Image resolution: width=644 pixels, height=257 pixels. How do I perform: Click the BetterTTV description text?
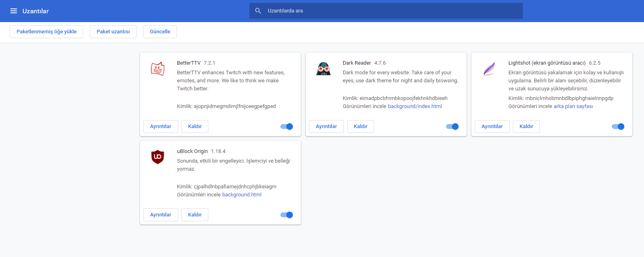(x=231, y=81)
